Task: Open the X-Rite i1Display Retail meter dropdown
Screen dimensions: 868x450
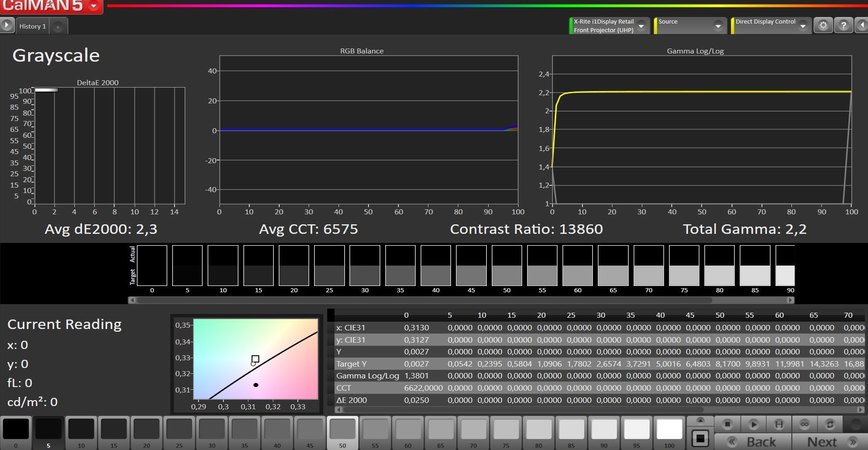Action: (x=641, y=26)
